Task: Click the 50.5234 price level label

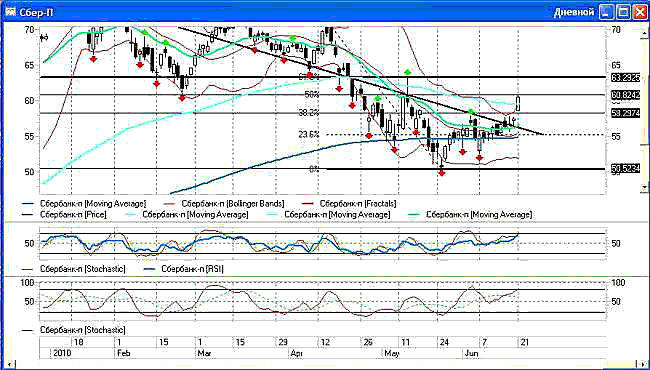Action: (626, 169)
